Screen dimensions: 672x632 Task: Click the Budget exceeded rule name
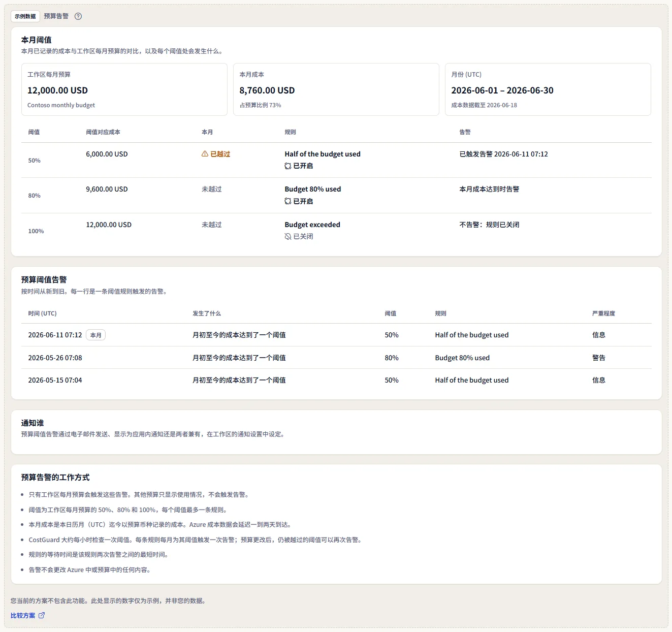pyautogui.click(x=312, y=225)
